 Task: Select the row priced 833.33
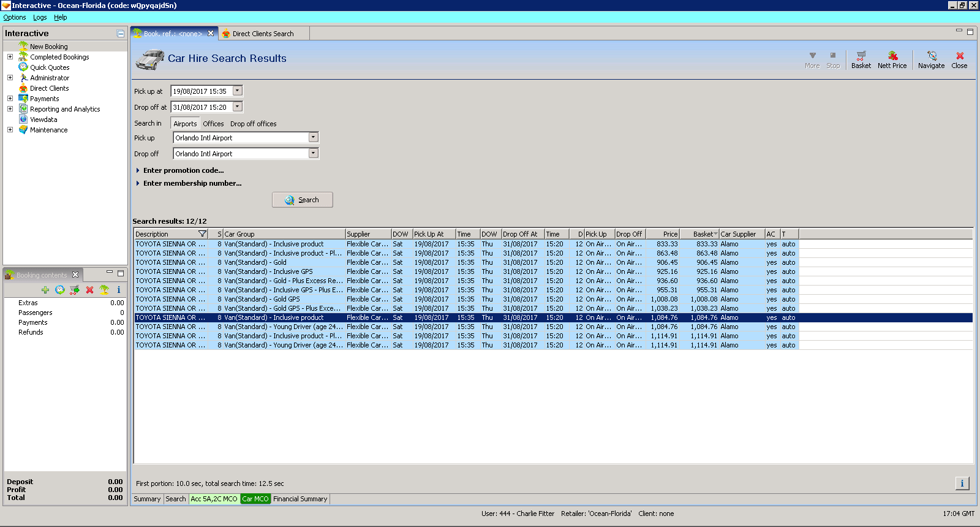[x=553, y=244]
